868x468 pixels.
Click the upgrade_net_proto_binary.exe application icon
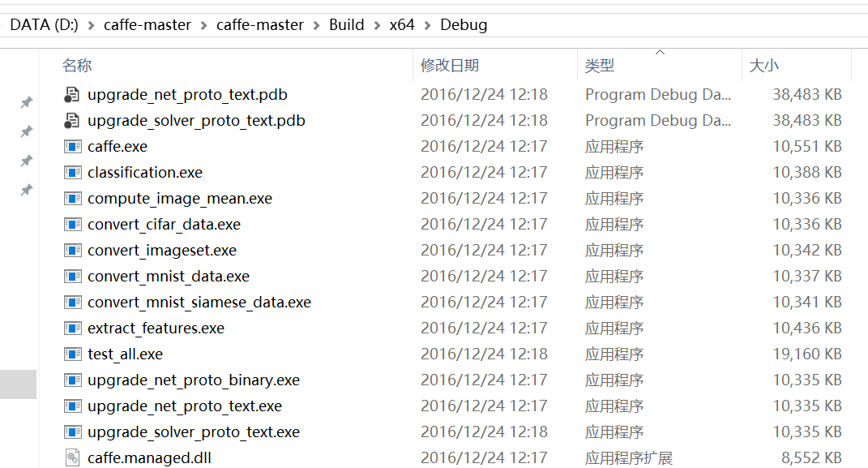point(72,380)
